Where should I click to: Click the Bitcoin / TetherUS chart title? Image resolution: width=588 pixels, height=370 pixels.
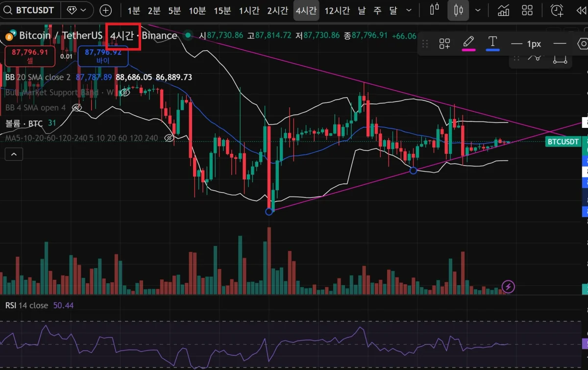[61, 36]
